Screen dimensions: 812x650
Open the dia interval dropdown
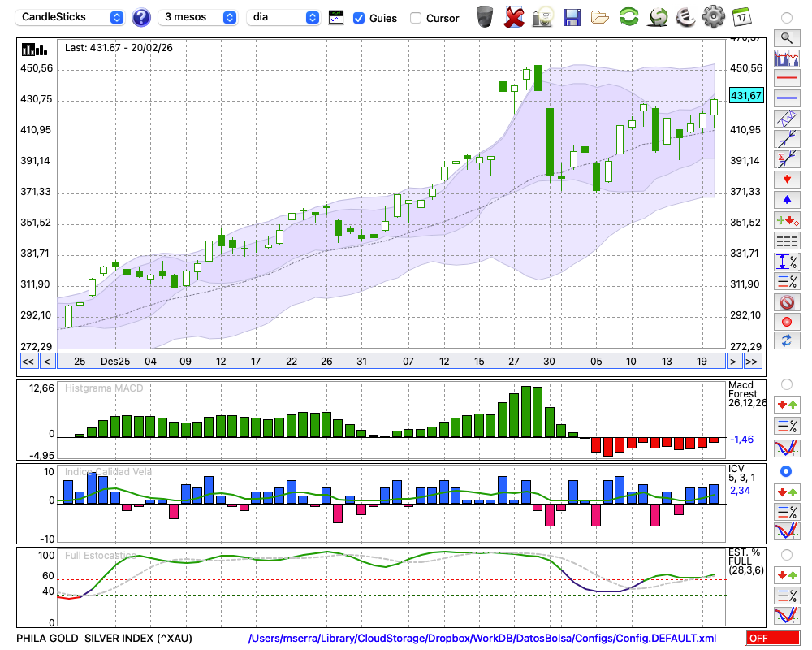click(284, 17)
